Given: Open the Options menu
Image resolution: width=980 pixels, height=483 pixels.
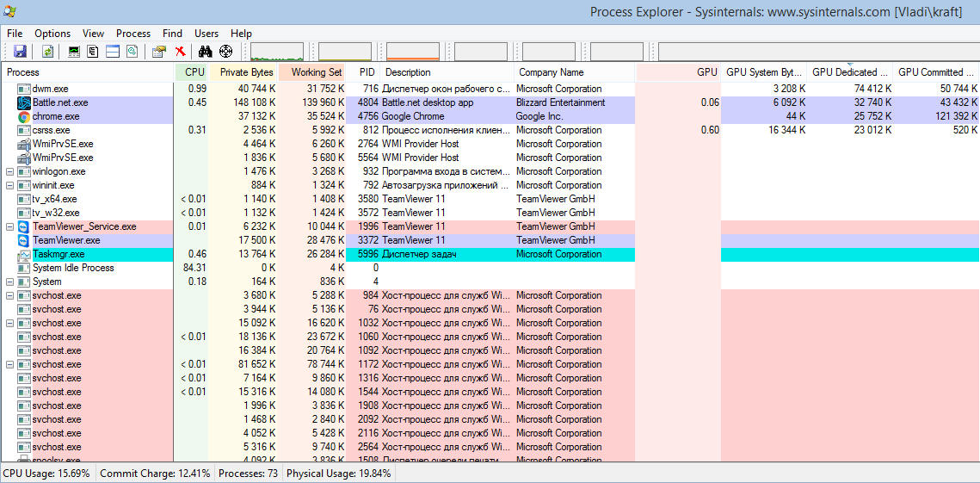Looking at the screenshot, I should click(x=52, y=34).
